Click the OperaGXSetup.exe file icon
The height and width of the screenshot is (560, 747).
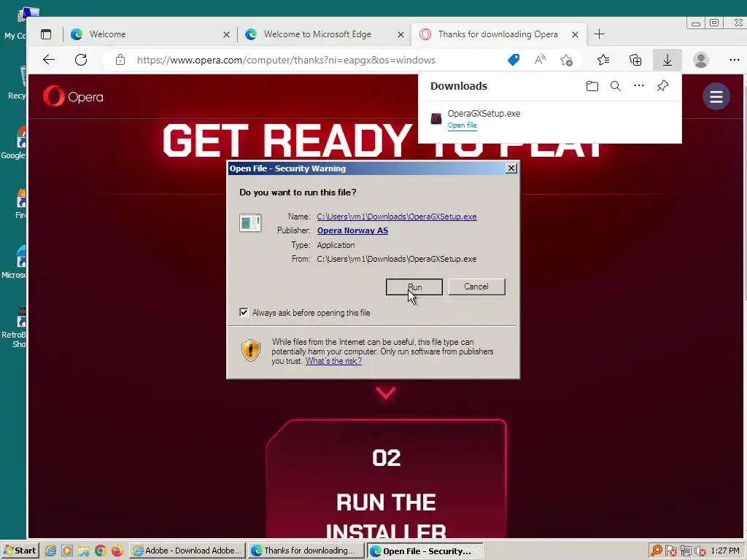tap(436, 118)
